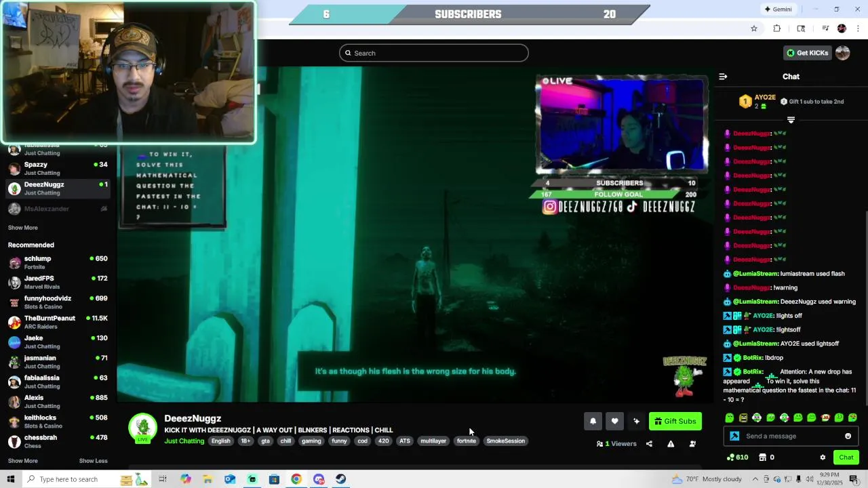Image resolution: width=868 pixels, height=488 pixels.
Task: Click the Gift Subs button
Action: coord(675,422)
